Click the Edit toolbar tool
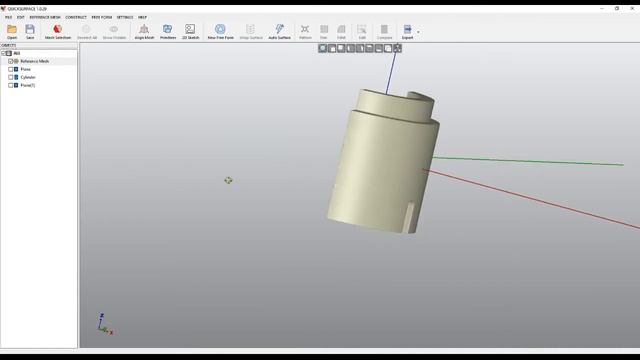640x360 pixels. [362, 31]
